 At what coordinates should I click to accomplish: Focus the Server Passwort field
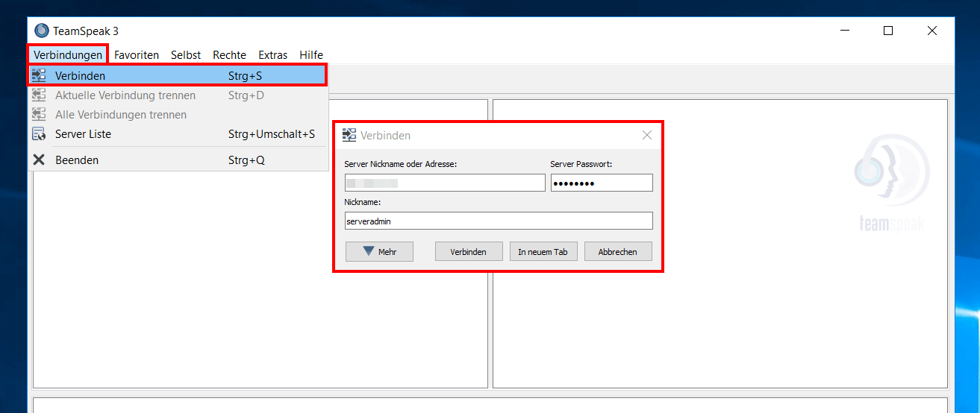[602, 183]
